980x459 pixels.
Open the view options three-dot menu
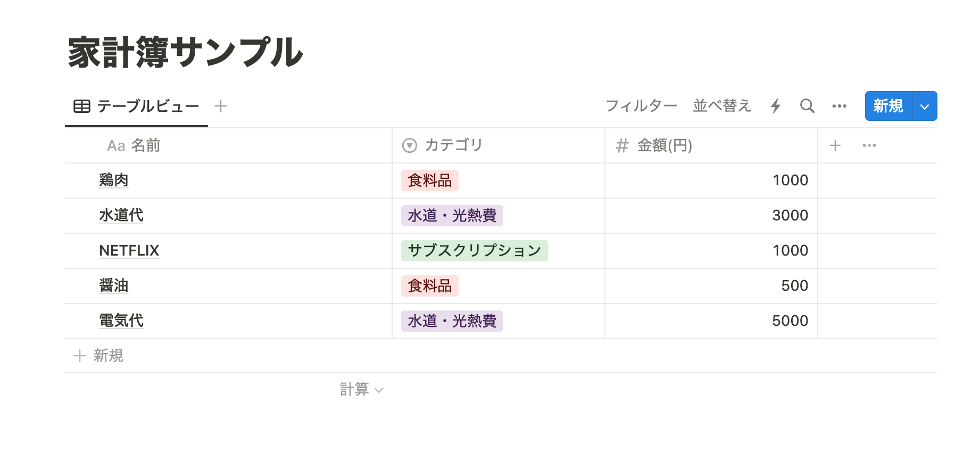click(x=839, y=106)
